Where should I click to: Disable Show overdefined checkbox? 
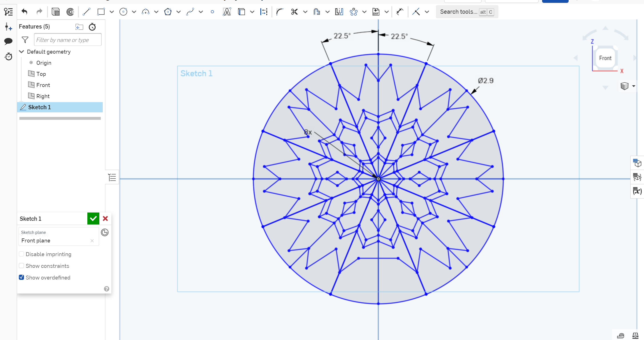point(21,277)
